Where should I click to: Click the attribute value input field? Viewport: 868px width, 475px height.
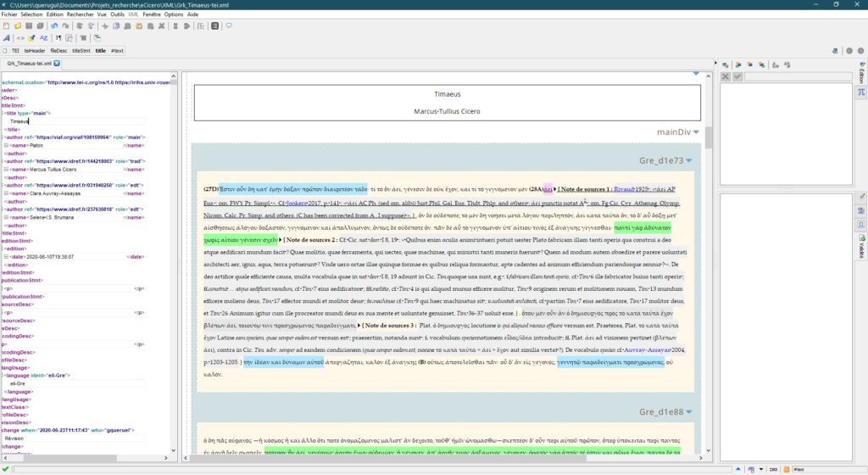(x=798, y=76)
